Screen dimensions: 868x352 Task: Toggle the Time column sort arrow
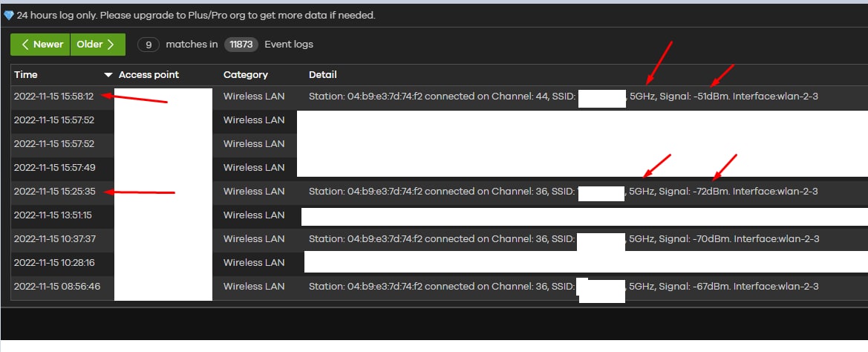click(x=108, y=75)
